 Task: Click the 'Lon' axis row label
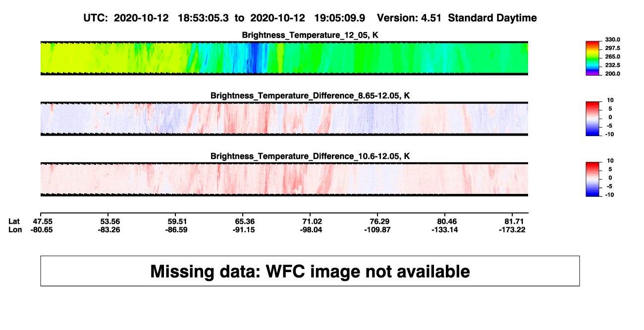click(x=15, y=230)
